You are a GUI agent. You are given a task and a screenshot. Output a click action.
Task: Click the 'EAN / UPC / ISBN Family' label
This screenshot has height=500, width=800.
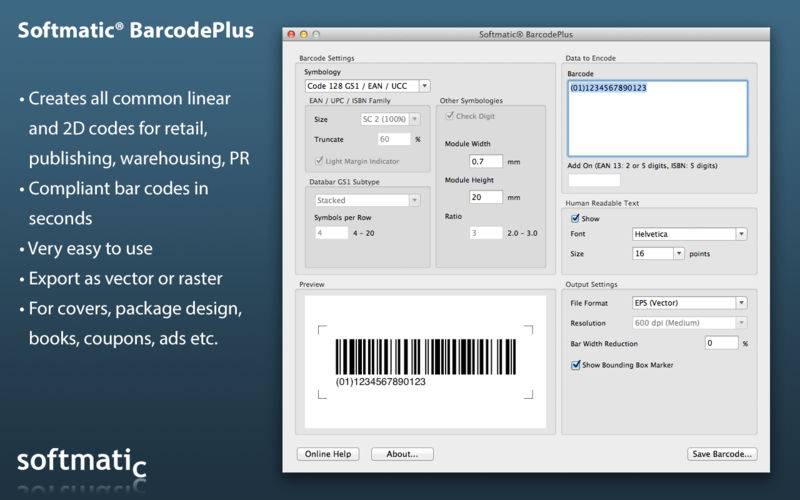(x=349, y=101)
